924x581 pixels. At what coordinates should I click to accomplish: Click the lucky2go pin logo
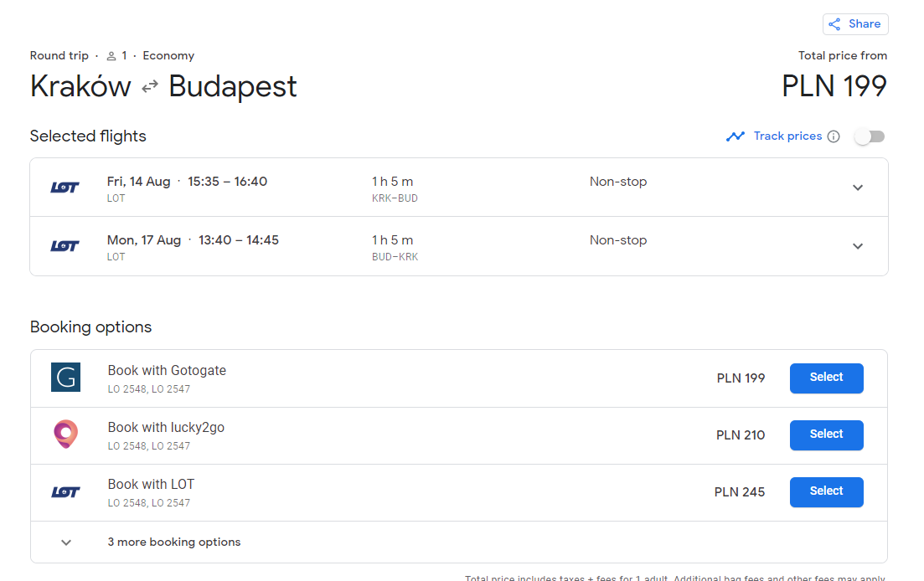(65, 434)
